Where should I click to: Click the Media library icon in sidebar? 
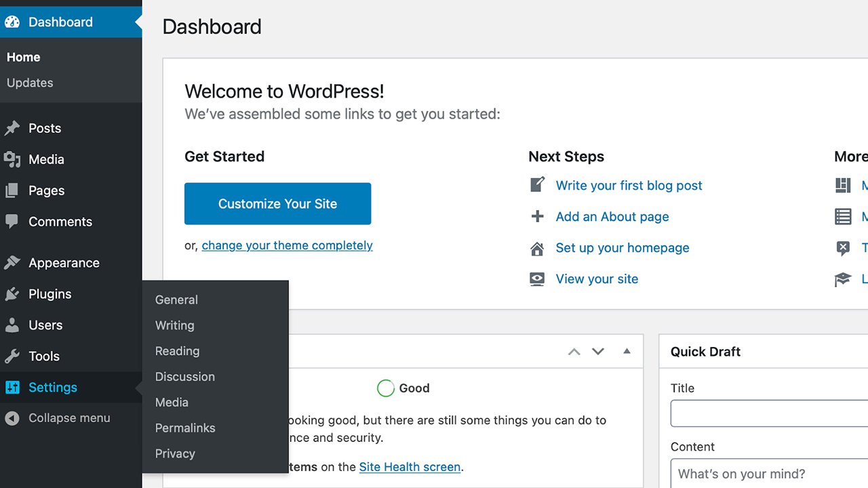pyautogui.click(x=12, y=159)
